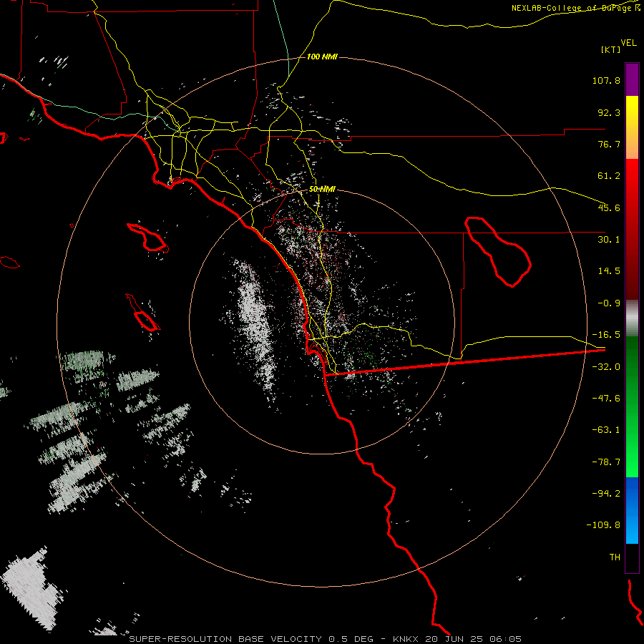Pick the yellow-orange segment of the velocity scale
Viewport: 644px width, 644px height.
pos(632,127)
